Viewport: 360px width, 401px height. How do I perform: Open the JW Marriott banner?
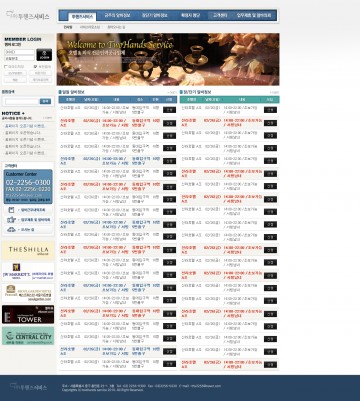(28, 271)
